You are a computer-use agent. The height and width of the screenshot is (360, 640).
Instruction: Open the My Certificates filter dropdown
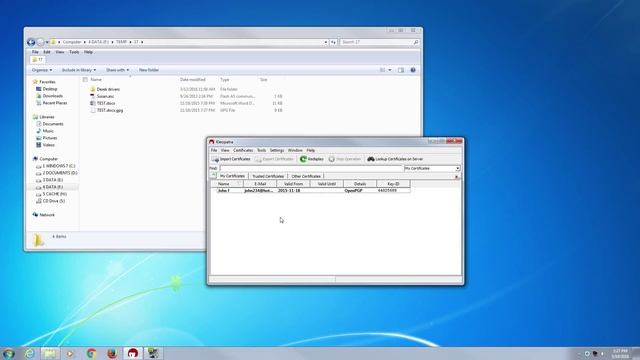pos(432,168)
